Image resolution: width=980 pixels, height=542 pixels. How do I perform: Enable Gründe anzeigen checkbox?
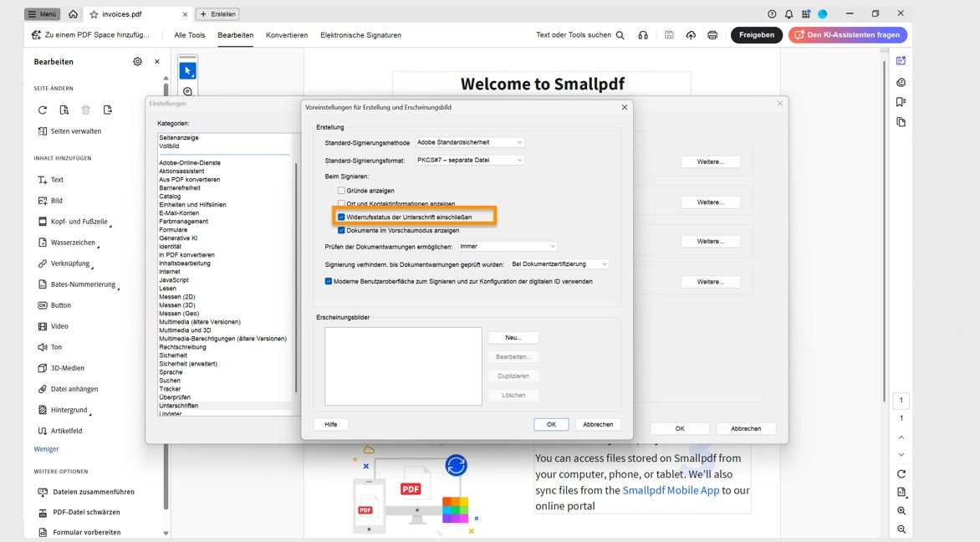(x=341, y=191)
